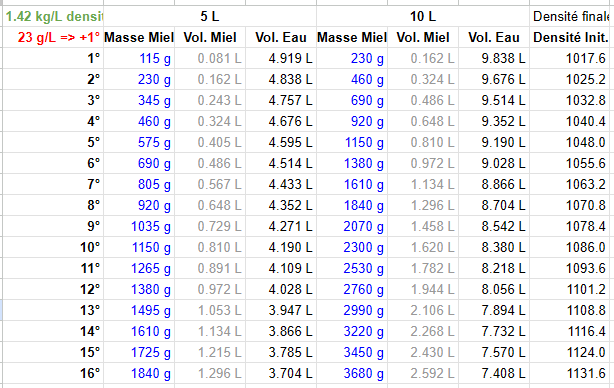
Task: Click the red '23 g/L => +1°' cell
Action: pyautogui.click(x=53, y=37)
